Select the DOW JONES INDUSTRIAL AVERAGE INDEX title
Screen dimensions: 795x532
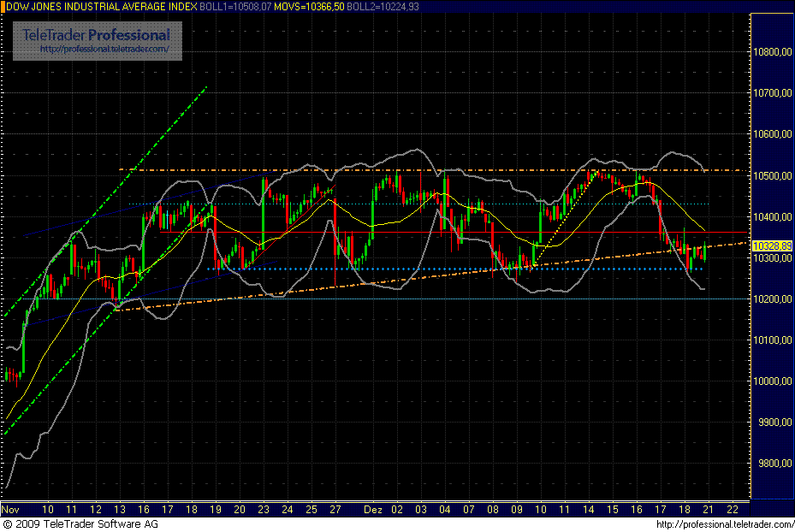[98, 6]
